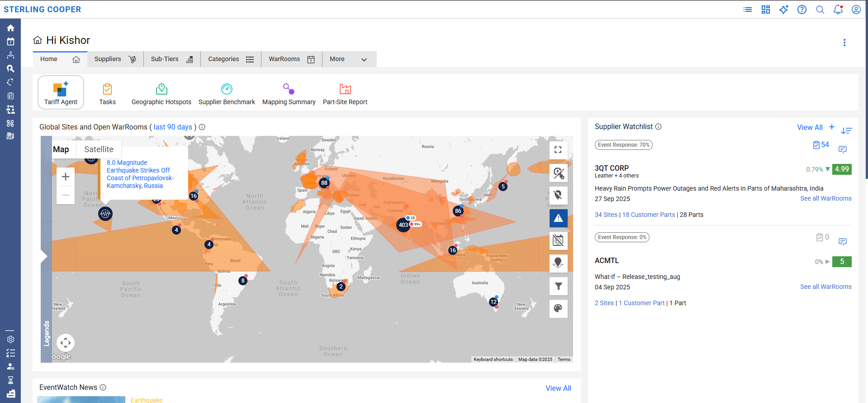Viewport: 868px width, 403px height.
Task: Open the dashboard widgets icon in header
Action: pos(766,10)
